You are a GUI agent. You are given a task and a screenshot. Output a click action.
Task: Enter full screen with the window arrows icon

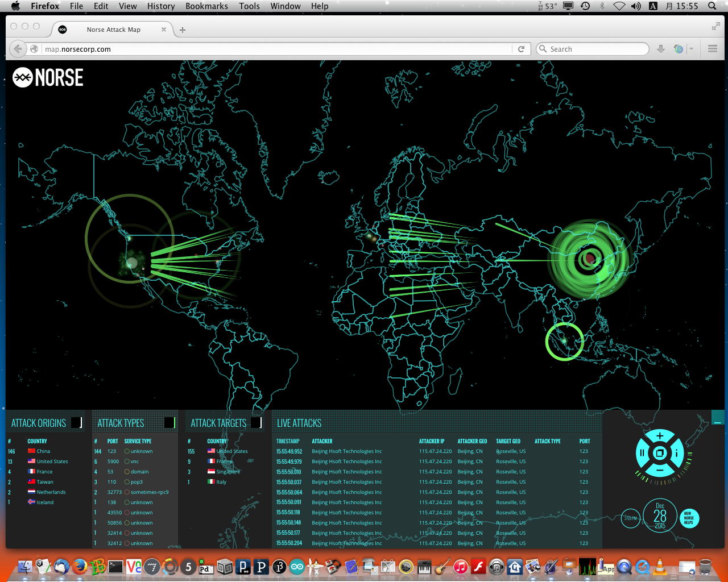pyautogui.click(x=715, y=26)
